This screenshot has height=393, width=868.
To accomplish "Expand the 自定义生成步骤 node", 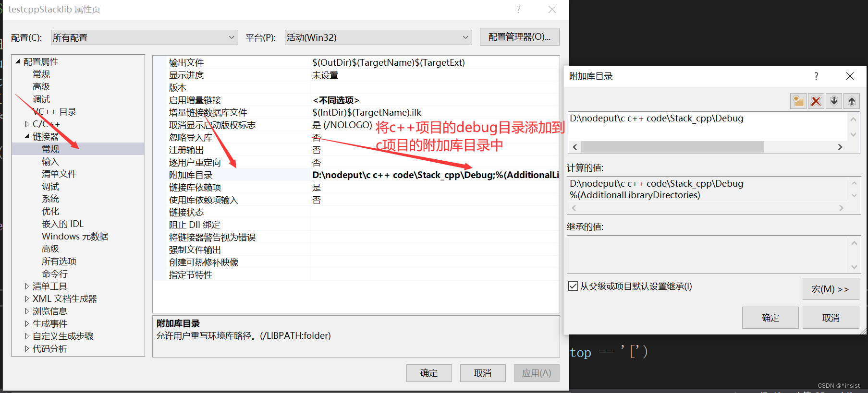I will (x=27, y=336).
